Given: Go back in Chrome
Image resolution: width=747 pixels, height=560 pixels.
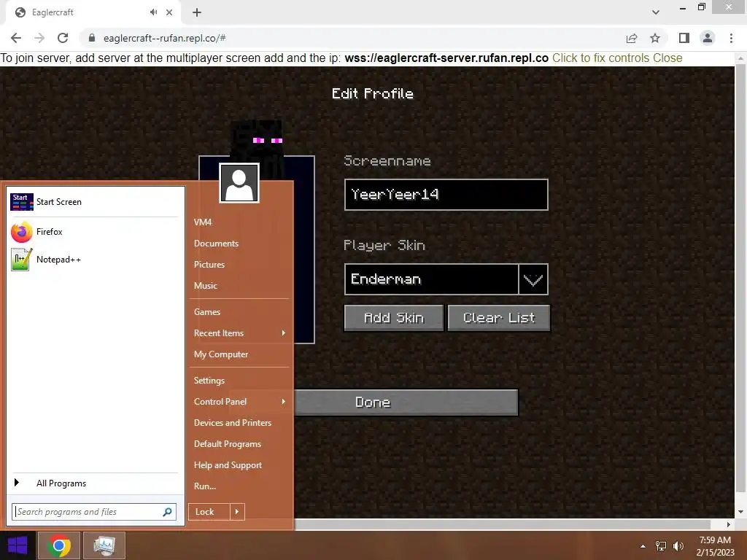Looking at the screenshot, I should pyautogui.click(x=16, y=38).
